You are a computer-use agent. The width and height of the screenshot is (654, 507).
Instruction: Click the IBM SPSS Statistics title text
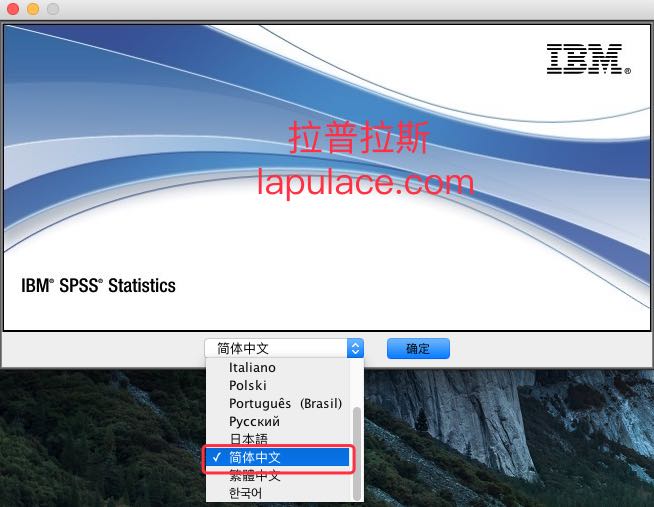pos(98,286)
